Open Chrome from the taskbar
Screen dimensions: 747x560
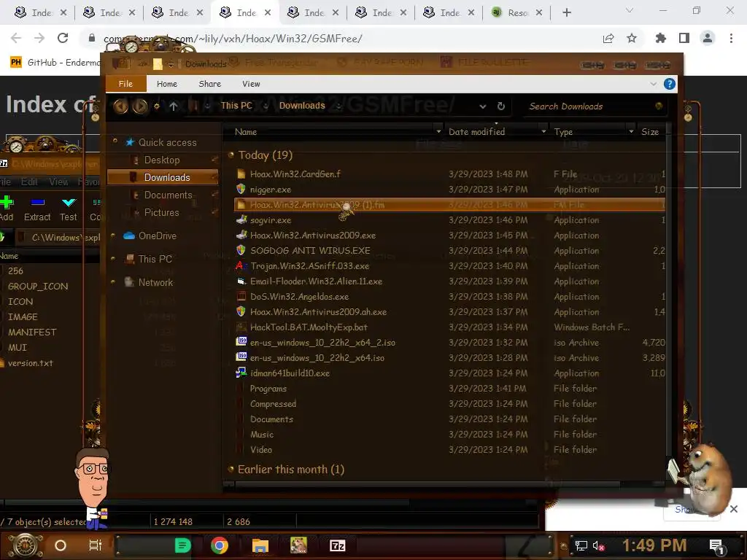(219, 545)
